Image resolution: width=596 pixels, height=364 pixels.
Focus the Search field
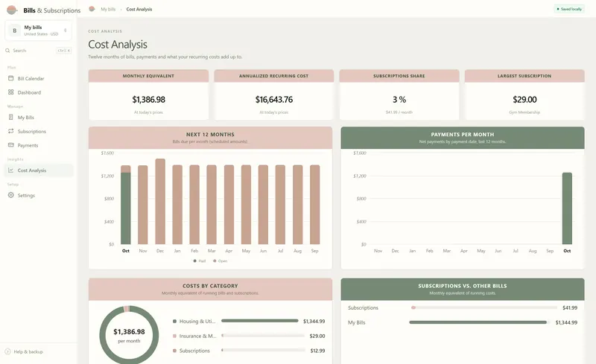click(x=38, y=51)
